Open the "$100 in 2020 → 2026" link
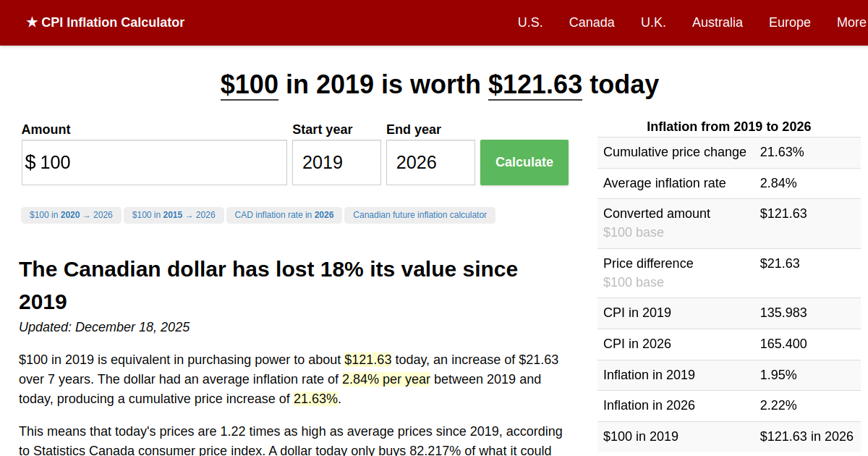868x456 pixels. click(x=70, y=214)
